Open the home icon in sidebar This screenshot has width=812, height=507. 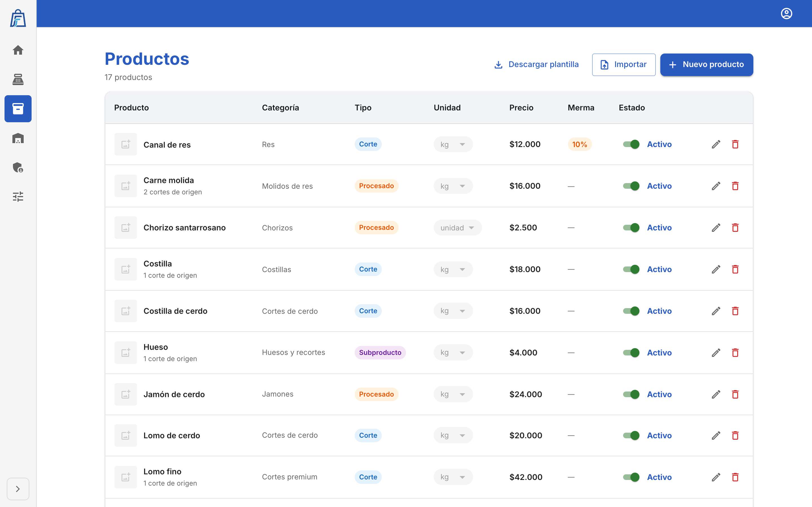pyautogui.click(x=18, y=50)
